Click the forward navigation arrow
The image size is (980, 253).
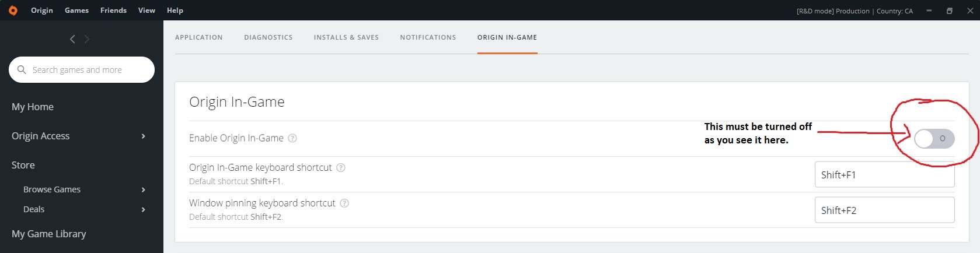pos(87,39)
